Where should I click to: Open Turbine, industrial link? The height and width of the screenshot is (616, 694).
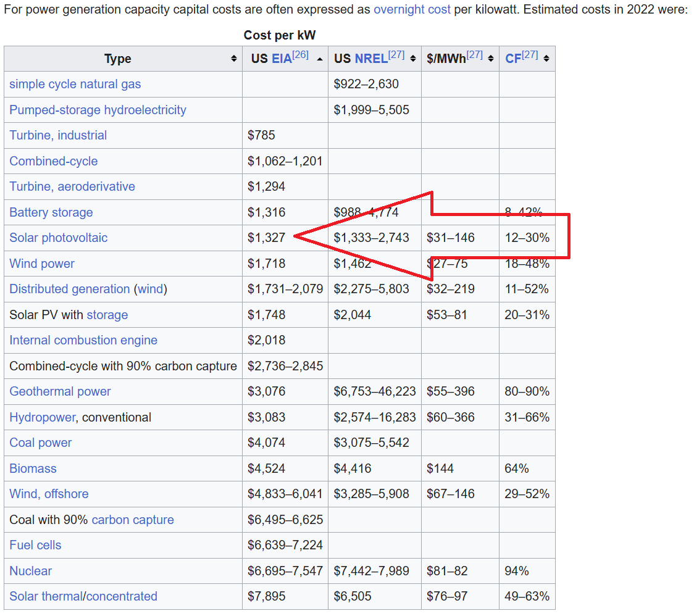59,135
